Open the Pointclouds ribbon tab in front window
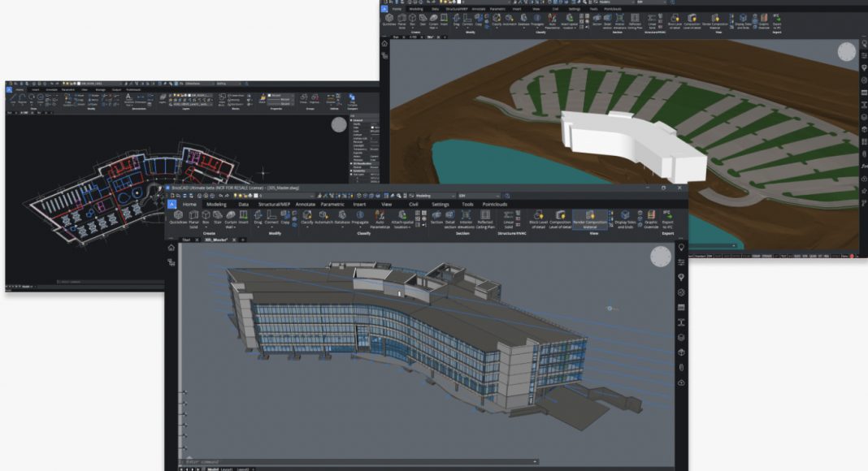 point(494,205)
